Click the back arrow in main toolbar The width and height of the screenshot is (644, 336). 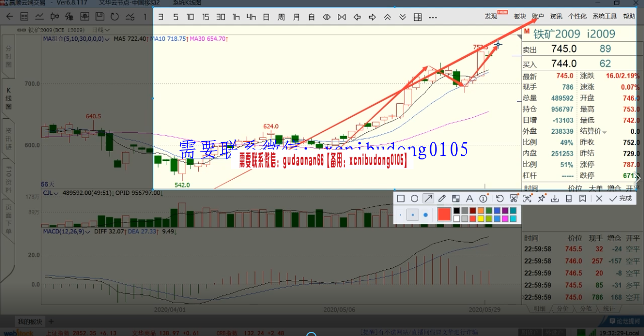(x=9, y=16)
